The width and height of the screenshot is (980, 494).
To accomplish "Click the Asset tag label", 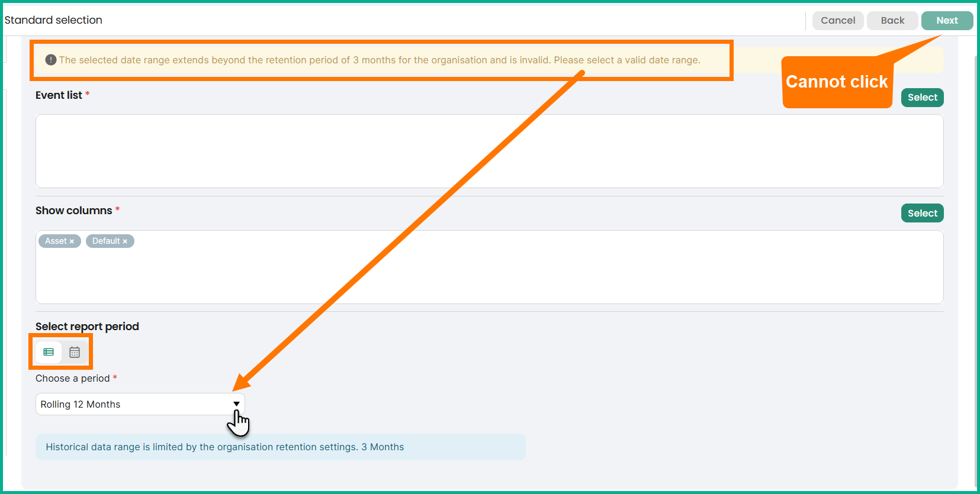I will pyautogui.click(x=56, y=241).
